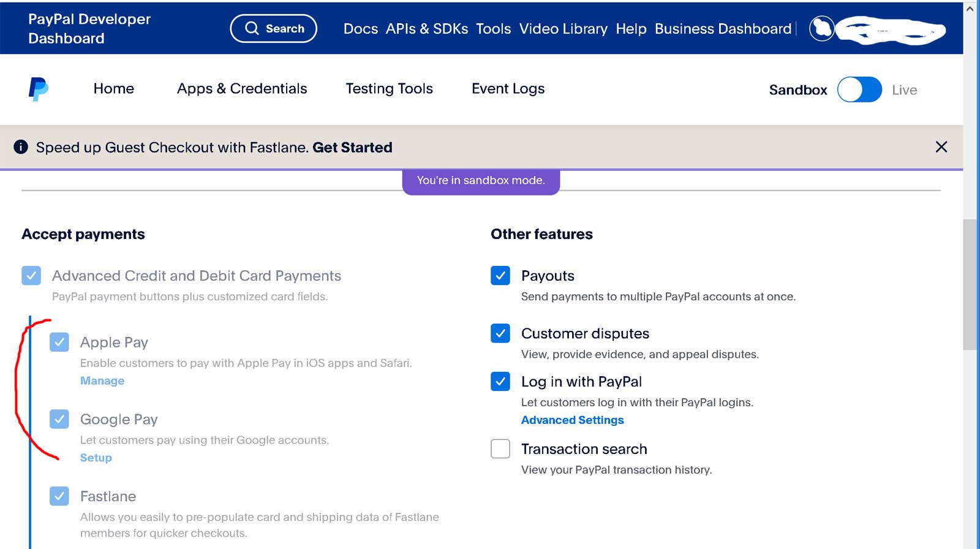Go to Business Dashboard
This screenshot has height=549, width=980.
click(x=723, y=29)
